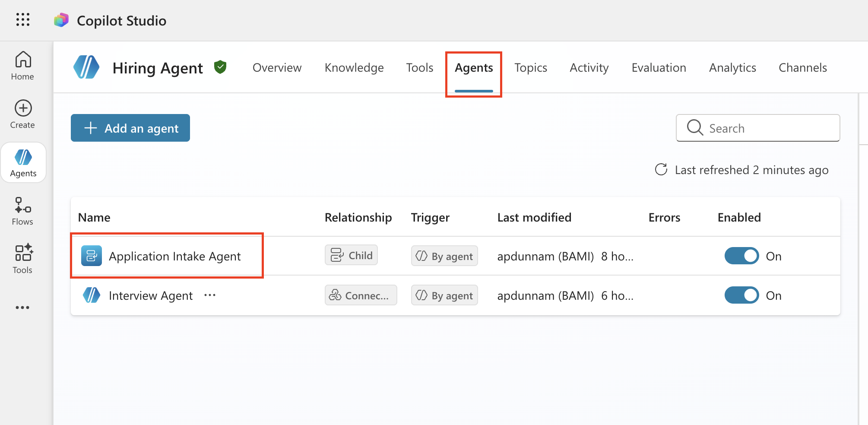Refresh the agents list
The height and width of the screenshot is (425, 868).
tap(661, 170)
